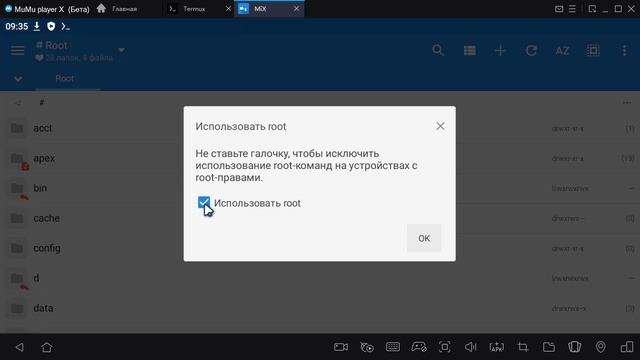Uncheck the Использовать root checkbox
640x360 pixels.
[x=204, y=202]
